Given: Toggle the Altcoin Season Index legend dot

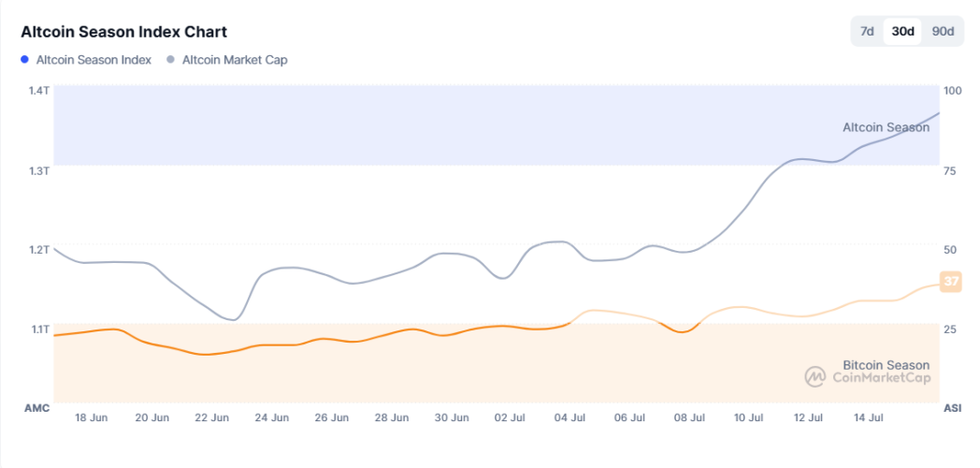Looking at the screenshot, I should (24, 60).
